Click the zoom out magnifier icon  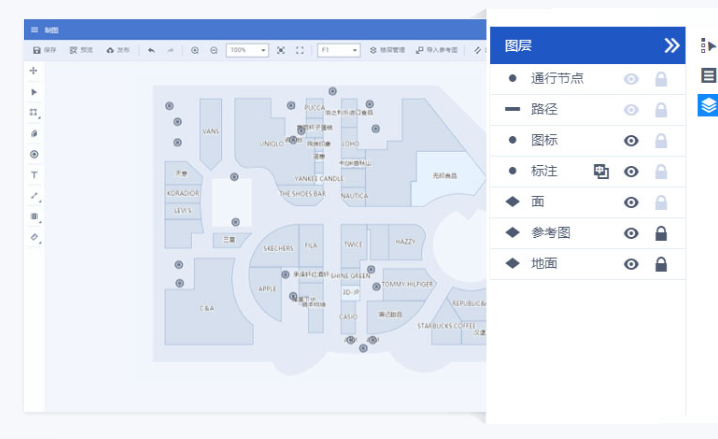[x=214, y=50]
